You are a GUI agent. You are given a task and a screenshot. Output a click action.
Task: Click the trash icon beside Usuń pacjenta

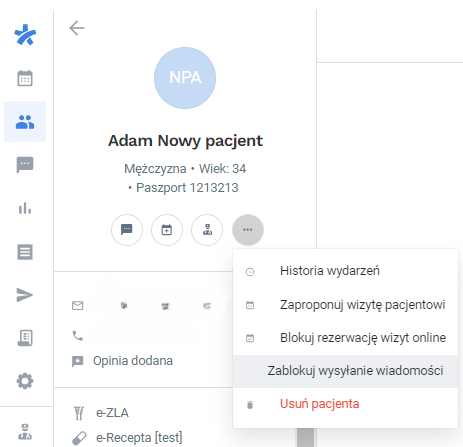(x=250, y=405)
